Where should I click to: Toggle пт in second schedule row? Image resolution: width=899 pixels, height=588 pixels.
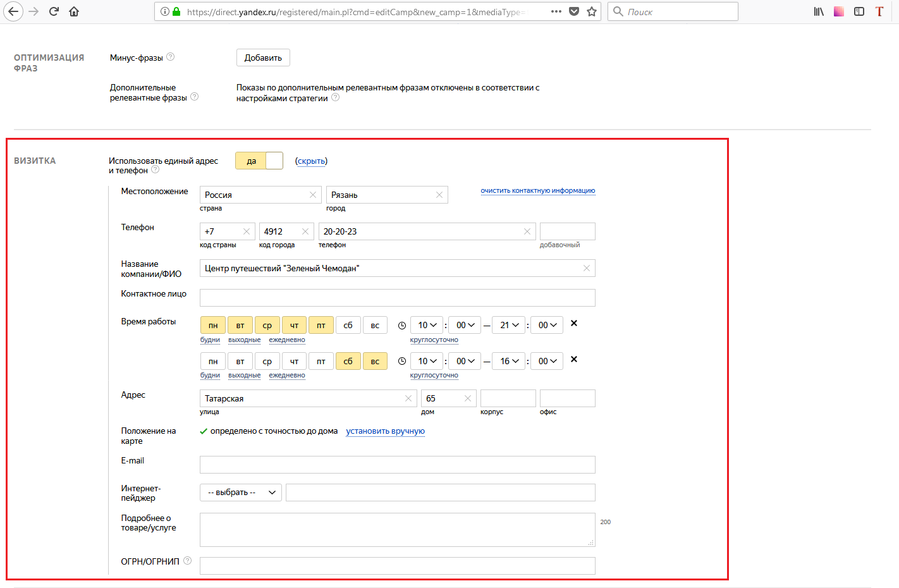click(321, 361)
